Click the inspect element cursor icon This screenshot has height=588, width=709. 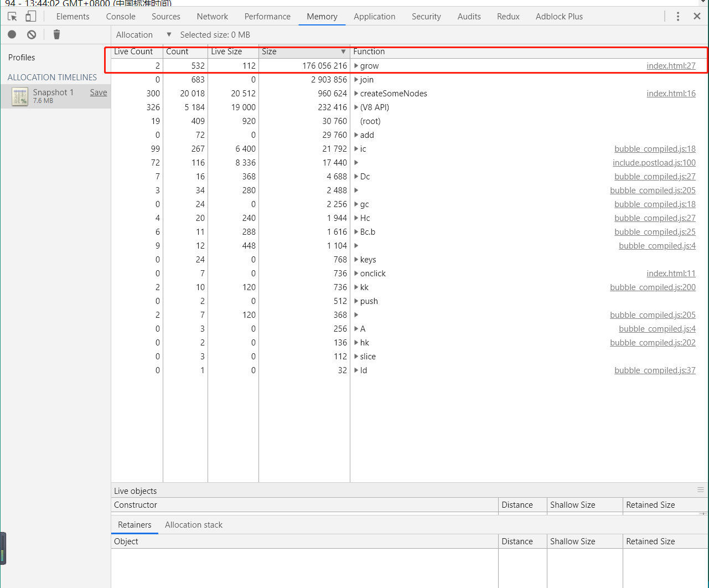pyautogui.click(x=12, y=17)
